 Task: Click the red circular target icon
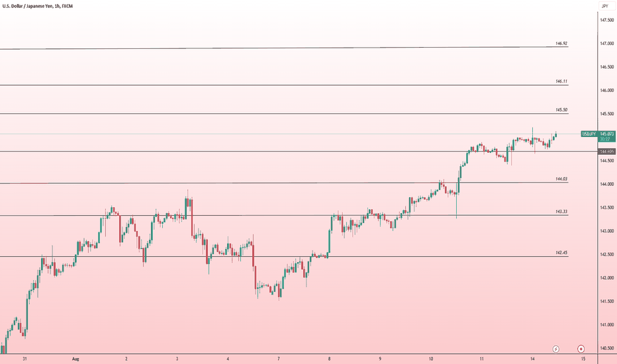tap(581, 349)
